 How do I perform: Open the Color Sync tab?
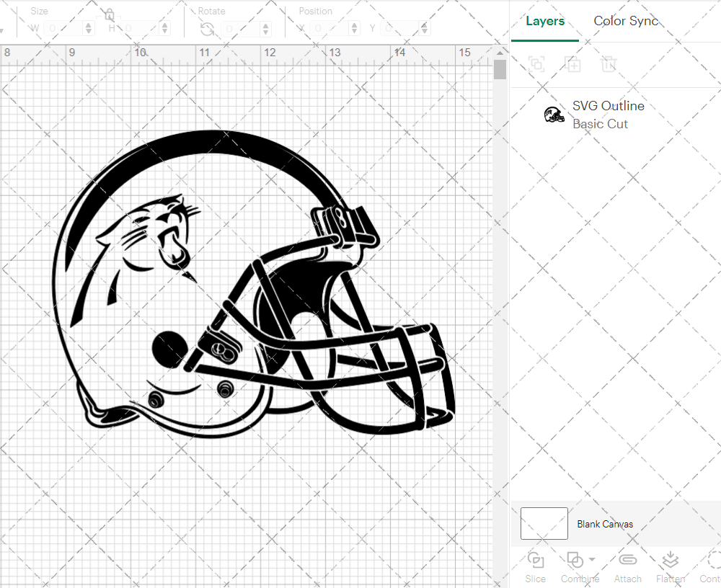(x=626, y=21)
